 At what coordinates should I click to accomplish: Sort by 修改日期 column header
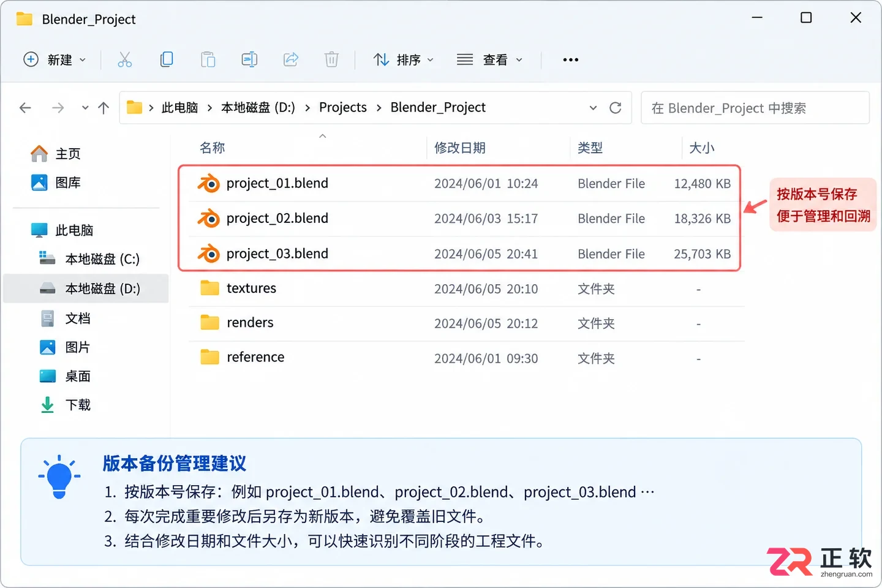pos(460,148)
